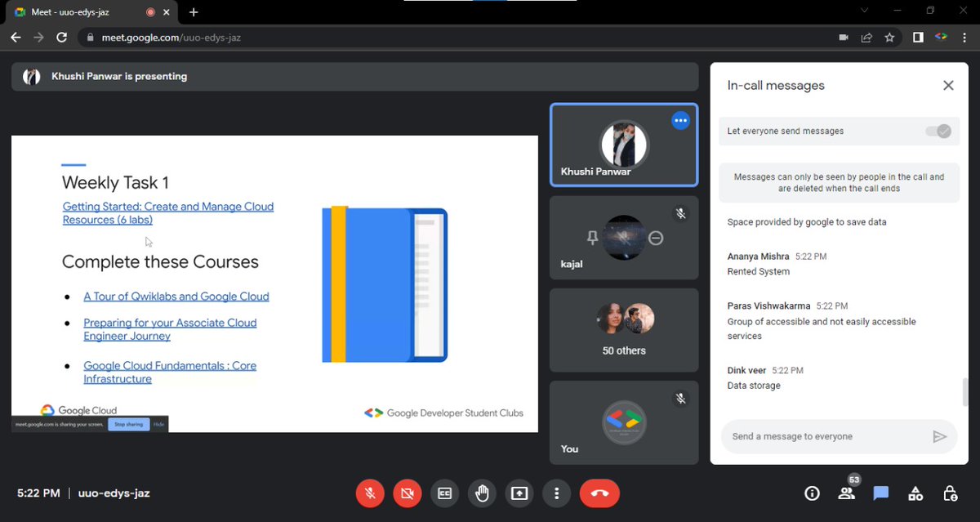
Task: Open host controls lock icon
Action: click(x=950, y=493)
